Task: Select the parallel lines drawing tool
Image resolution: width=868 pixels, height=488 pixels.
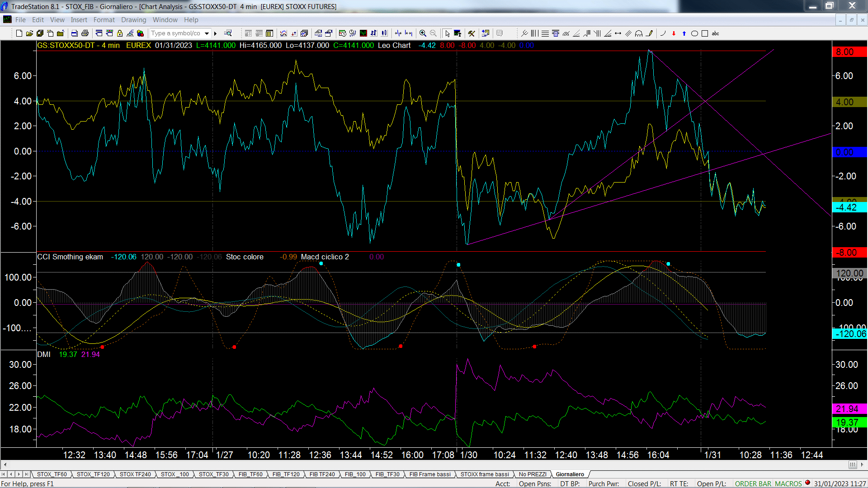Action: click(628, 33)
